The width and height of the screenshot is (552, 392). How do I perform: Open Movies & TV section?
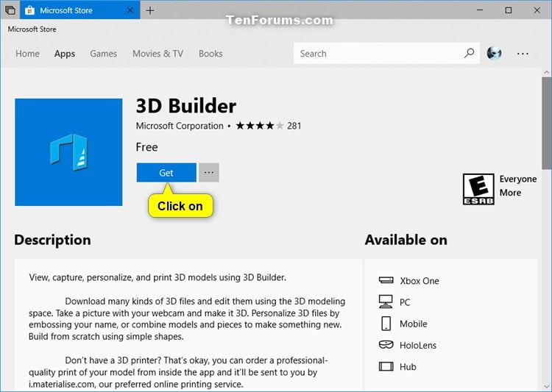click(158, 54)
